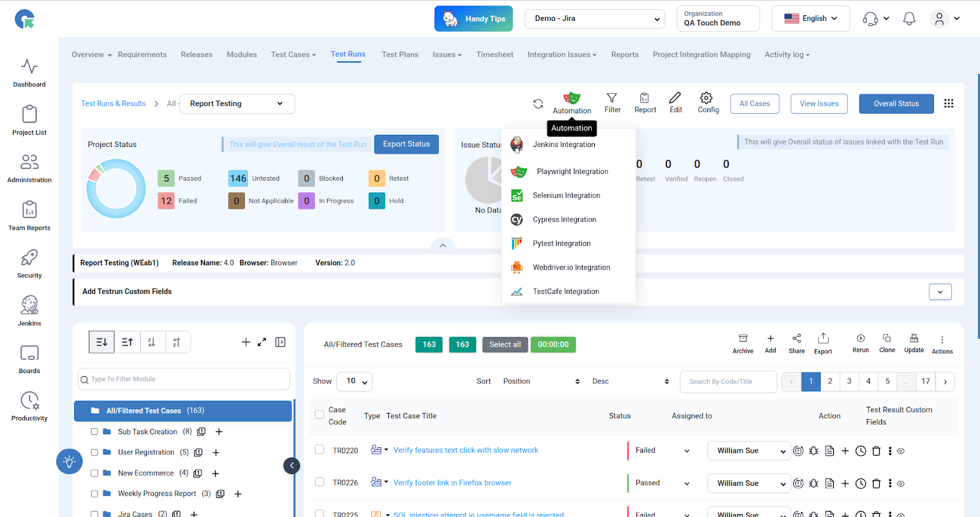This screenshot has height=517, width=980.
Task: Click the bug icon in TR0220 row
Action: pos(813,451)
